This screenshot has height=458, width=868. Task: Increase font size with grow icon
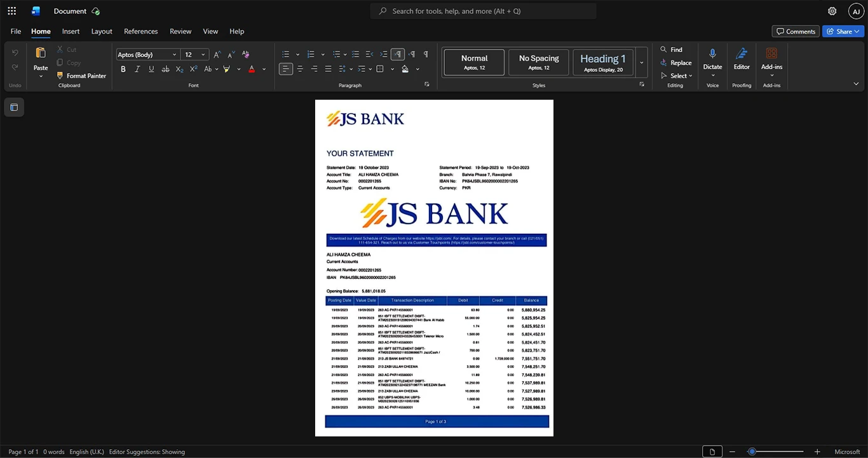tap(217, 55)
